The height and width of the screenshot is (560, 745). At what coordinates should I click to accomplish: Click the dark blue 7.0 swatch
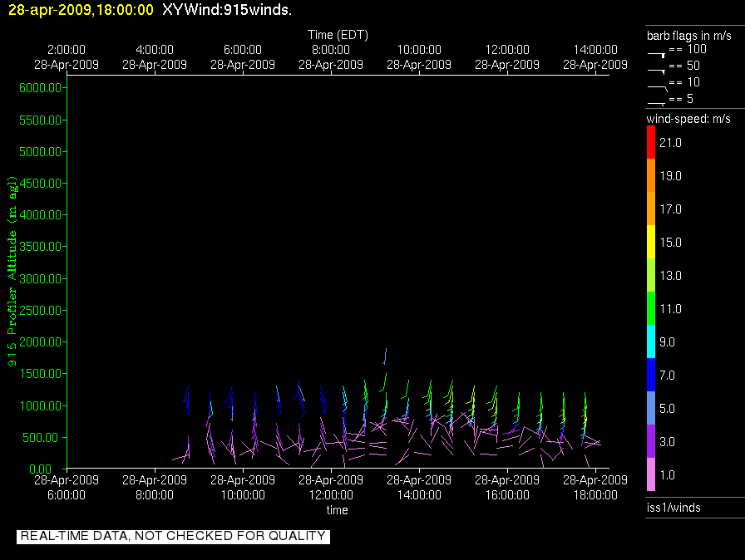point(651,376)
